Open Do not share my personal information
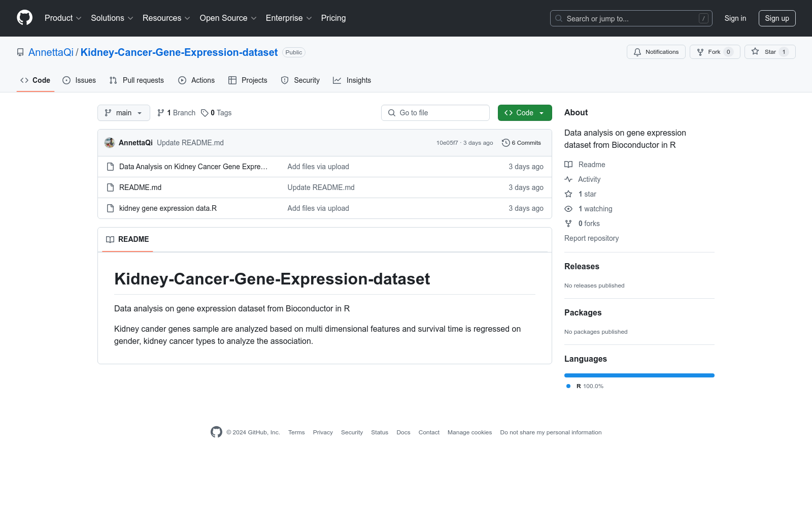The height and width of the screenshot is (508, 812). [x=551, y=432]
